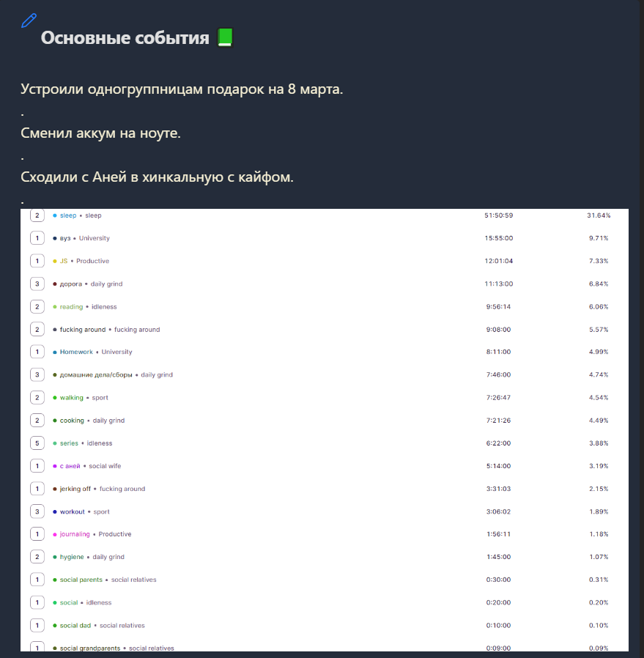This screenshot has width=644, height=658.
Task: Click the pencil edit icon
Action: [29, 21]
